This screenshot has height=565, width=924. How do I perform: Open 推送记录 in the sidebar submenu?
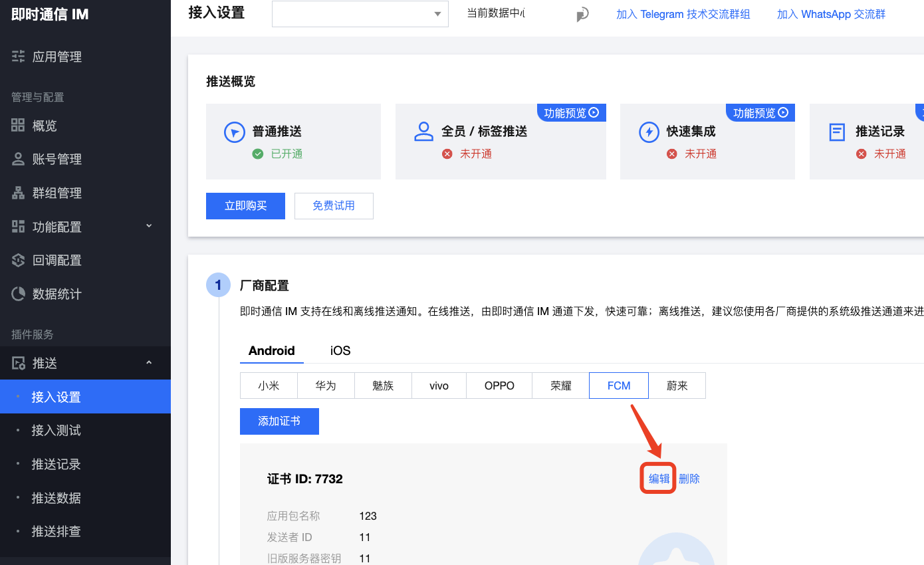pyautogui.click(x=85, y=464)
